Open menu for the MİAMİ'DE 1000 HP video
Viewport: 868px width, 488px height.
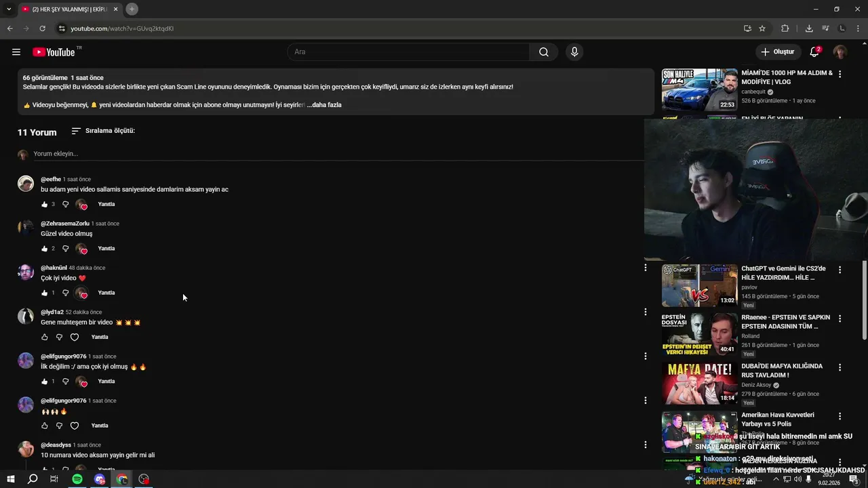click(840, 75)
